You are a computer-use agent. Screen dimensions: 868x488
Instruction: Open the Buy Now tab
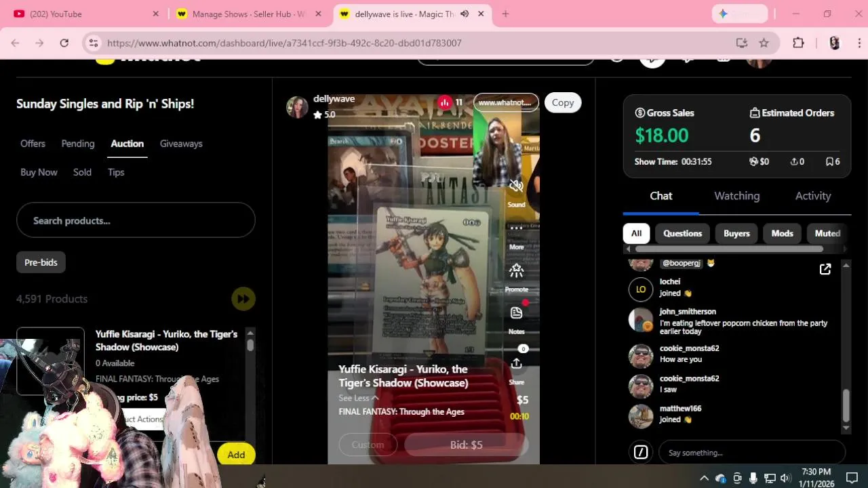click(39, 172)
